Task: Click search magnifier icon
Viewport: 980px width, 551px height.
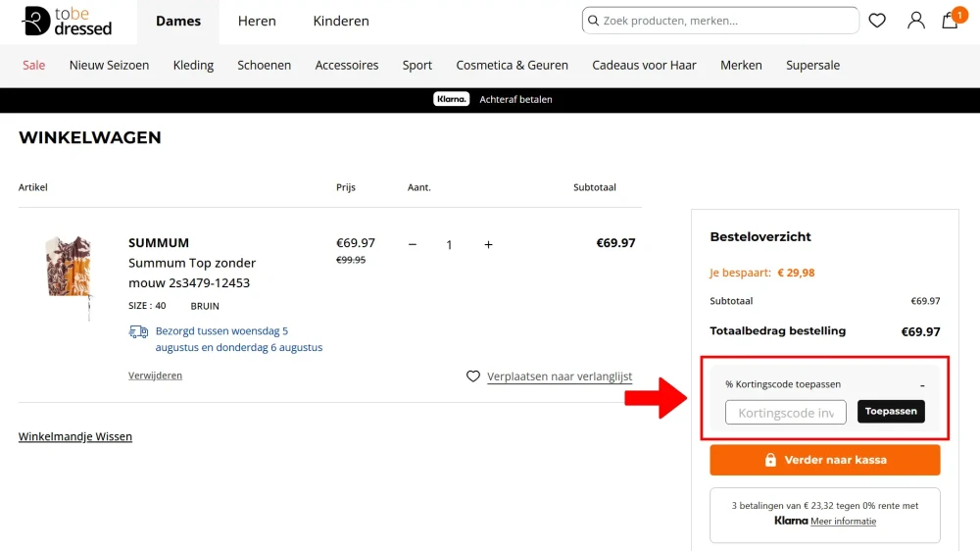Action: click(593, 21)
